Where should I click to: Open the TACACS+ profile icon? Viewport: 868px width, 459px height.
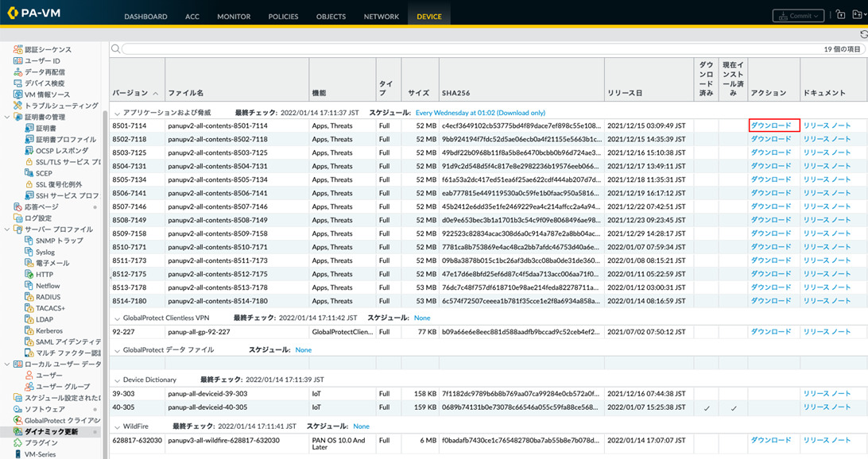pos(29,308)
